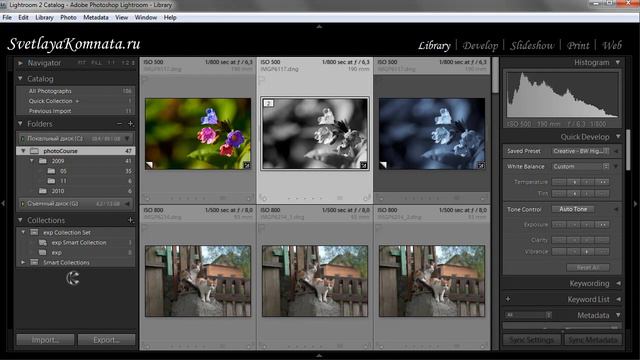Expand the Navigator panel
640x360 pixels.
click(20, 63)
